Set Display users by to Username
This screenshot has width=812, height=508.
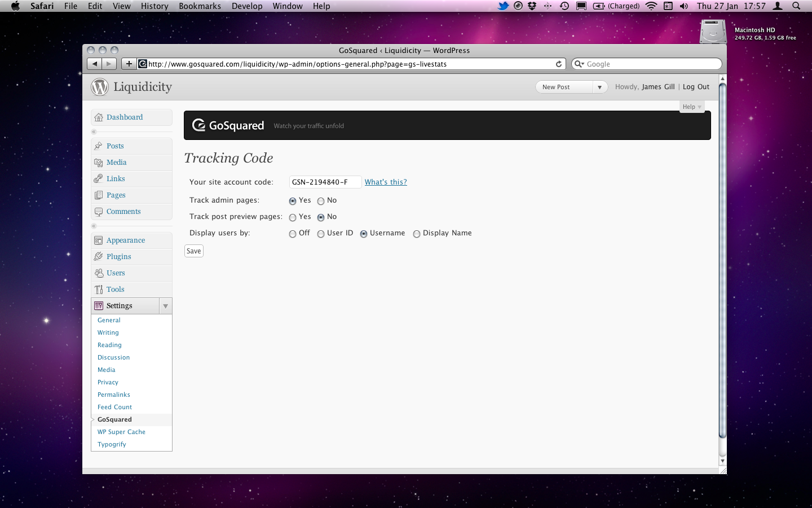(364, 234)
